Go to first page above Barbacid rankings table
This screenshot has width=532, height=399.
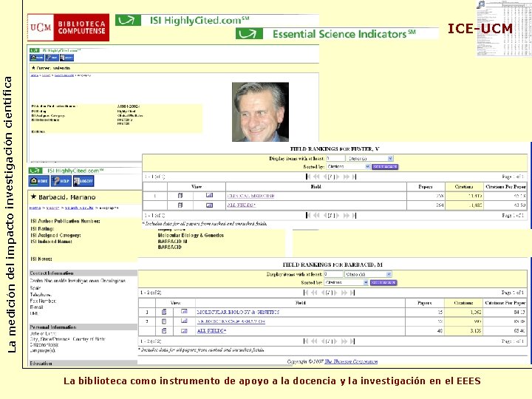306,293
